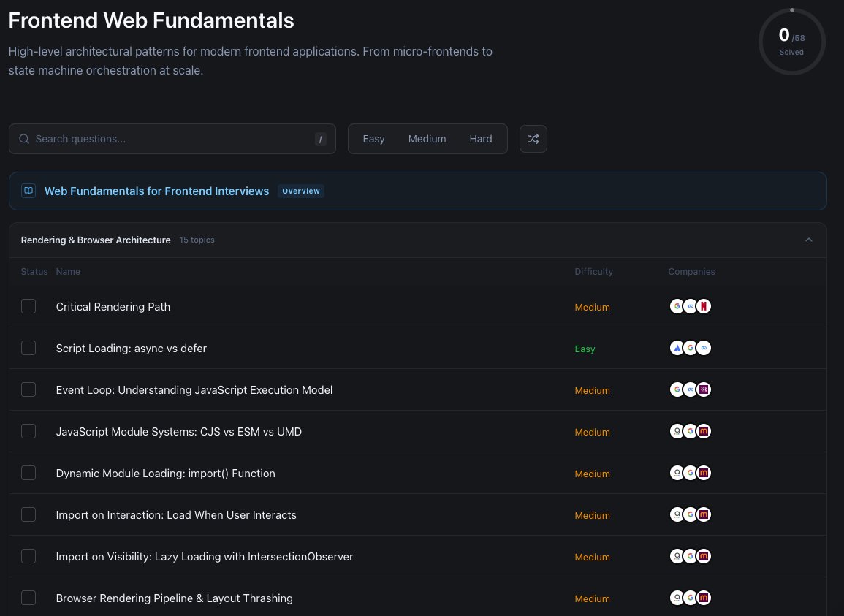Viewport: 844px width, 616px height.
Task: Click maroon M icon in Import on Interaction row
Action: point(704,514)
